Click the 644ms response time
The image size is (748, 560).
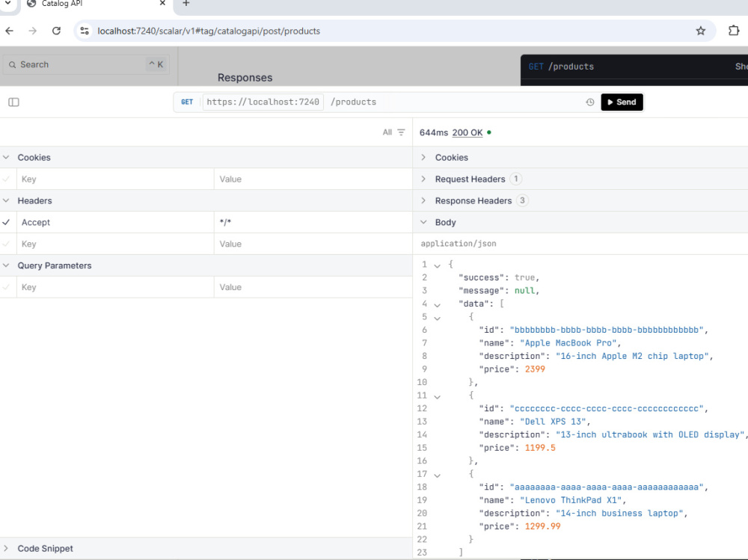coord(434,132)
